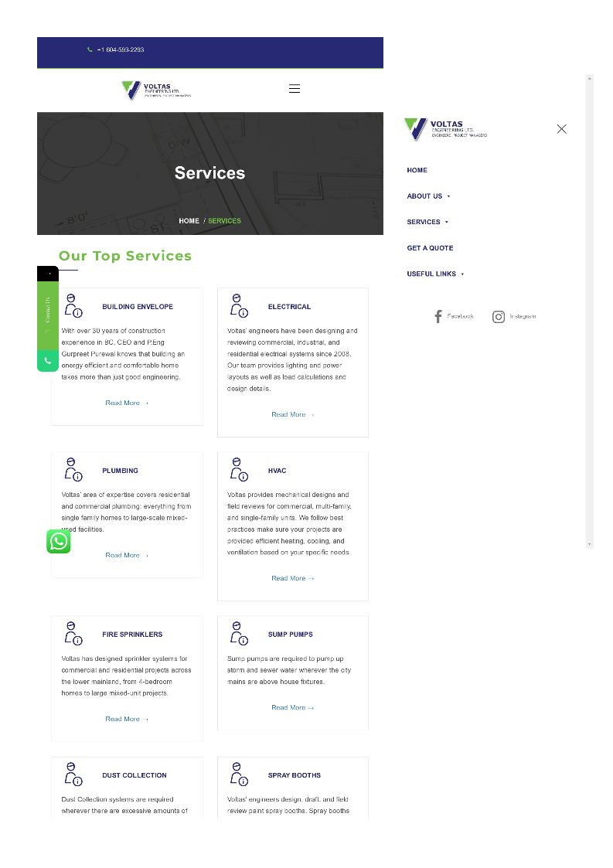Click the Home breadcrumb link

(189, 221)
